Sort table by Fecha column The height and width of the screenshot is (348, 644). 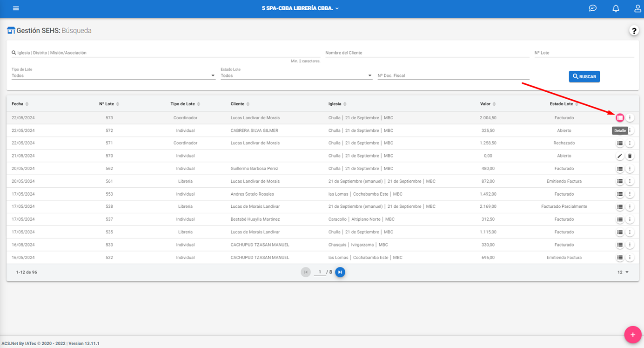coord(20,104)
